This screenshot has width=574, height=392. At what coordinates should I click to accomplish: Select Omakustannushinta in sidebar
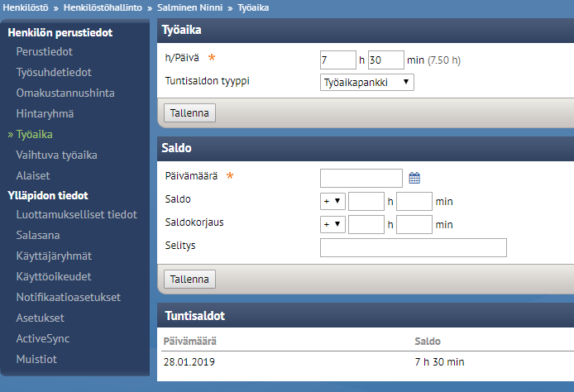click(x=65, y=93)
